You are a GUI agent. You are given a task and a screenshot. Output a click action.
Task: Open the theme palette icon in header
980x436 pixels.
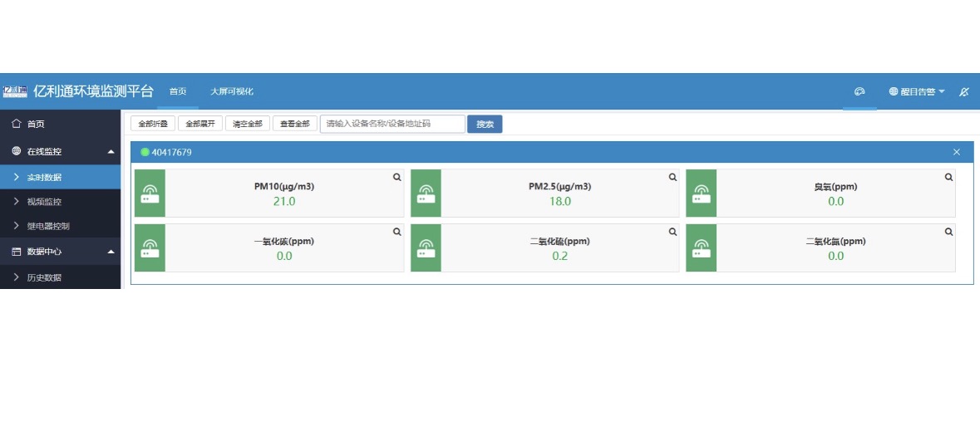[x=859, y=91]
